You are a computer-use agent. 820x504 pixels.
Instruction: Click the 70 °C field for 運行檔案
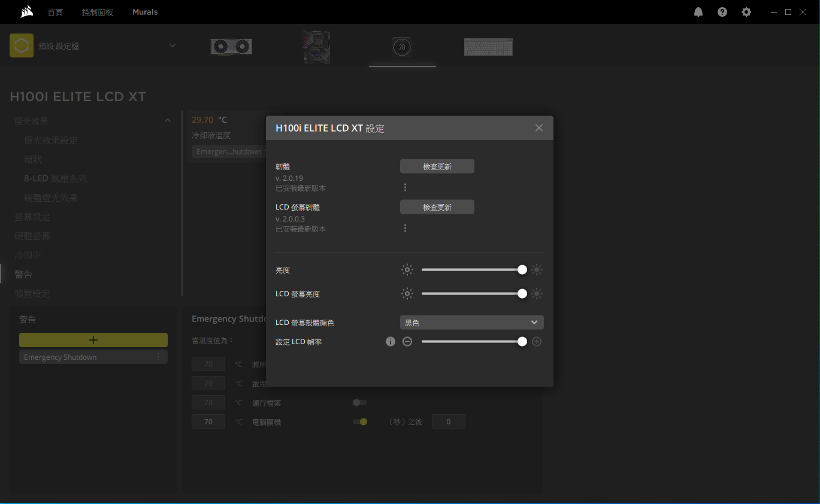tap(208, 402)
